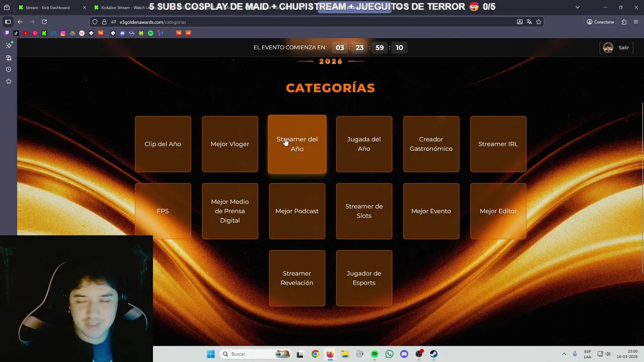Choose the Streamer IRL category
644x362 pixels.
coord(498,144)
